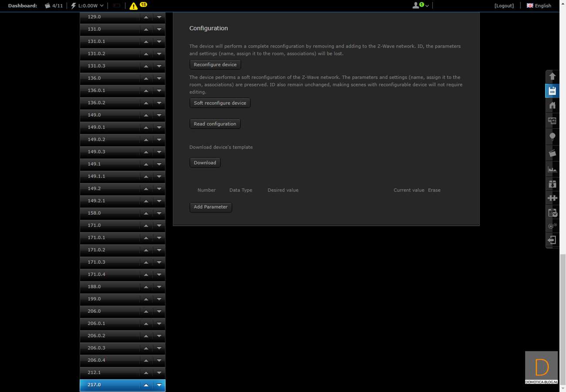Open the English language selector
The height and width of the screenshot is (392, 566).
pos(539,6)
